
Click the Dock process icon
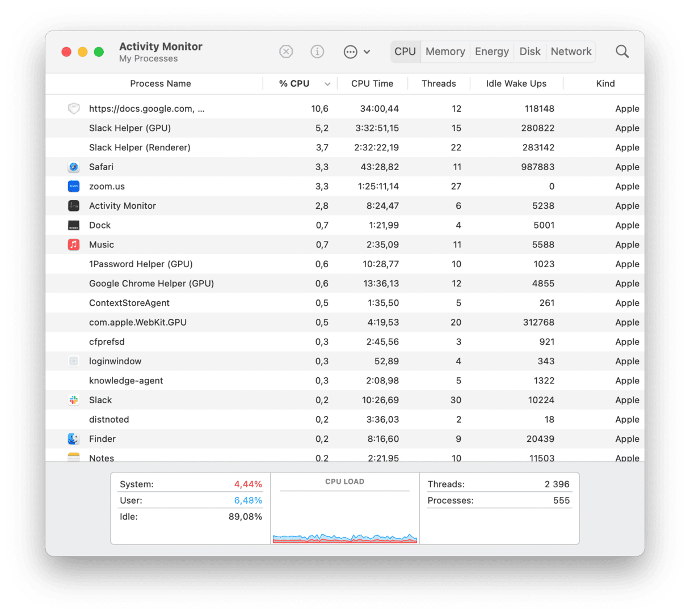point(74,225)
